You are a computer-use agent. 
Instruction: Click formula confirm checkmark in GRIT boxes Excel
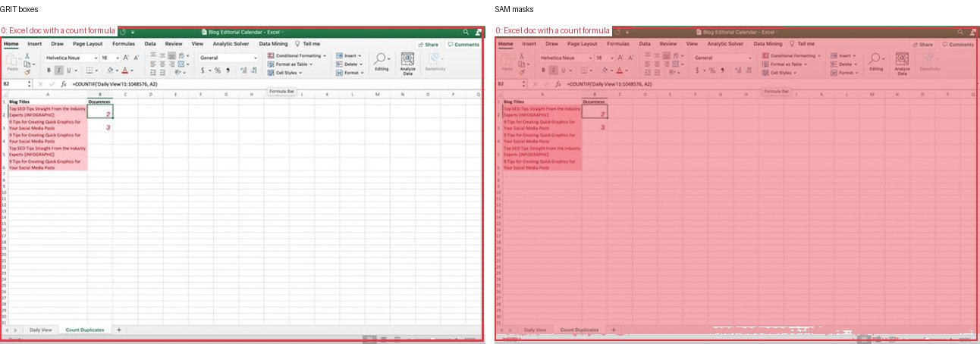(52, 84)
